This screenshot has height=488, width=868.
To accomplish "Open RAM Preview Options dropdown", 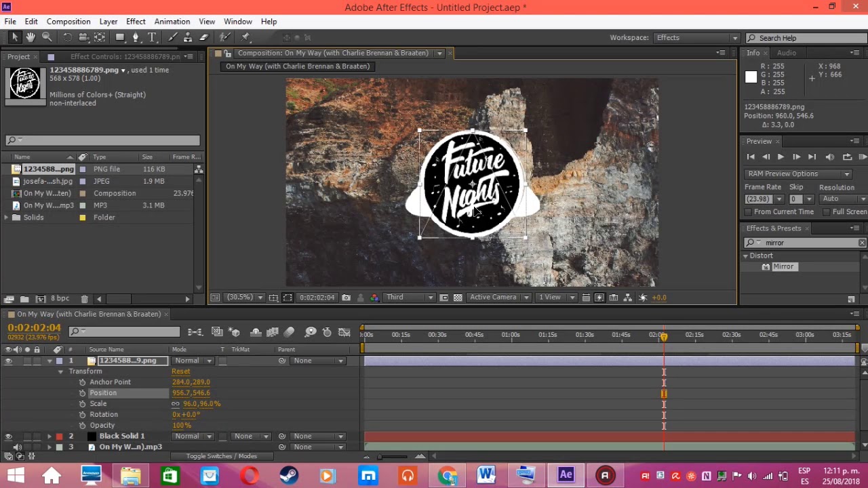I will [x=798, y=174].
